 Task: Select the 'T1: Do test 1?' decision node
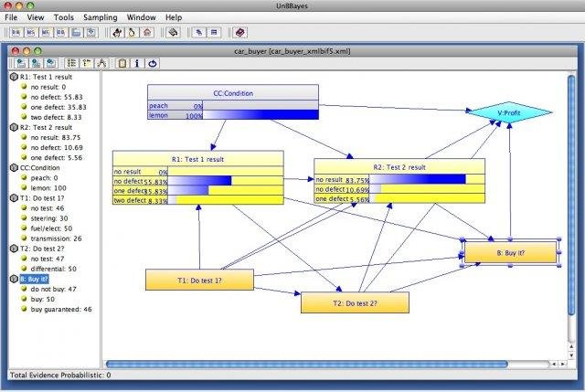(197, 280)
